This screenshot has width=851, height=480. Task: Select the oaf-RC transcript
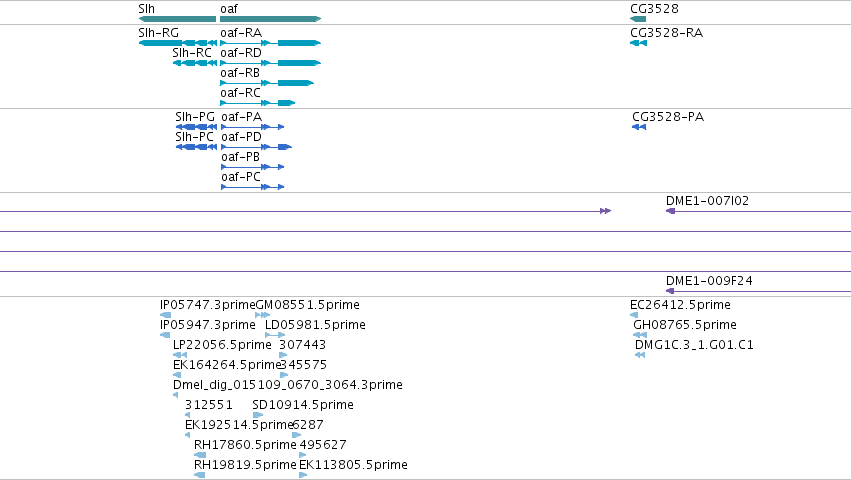pos(257,103)
